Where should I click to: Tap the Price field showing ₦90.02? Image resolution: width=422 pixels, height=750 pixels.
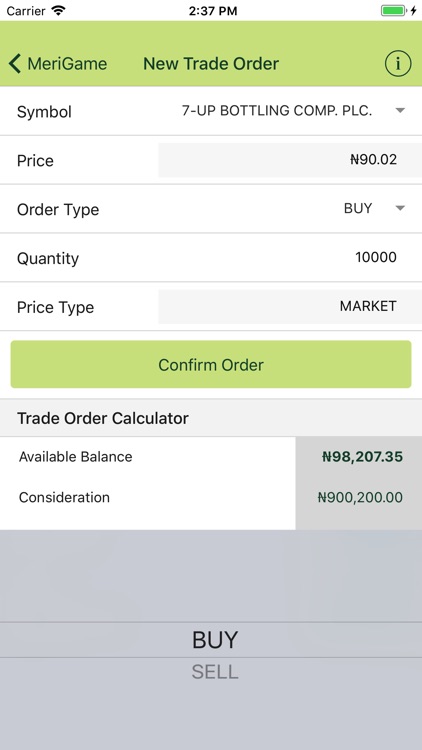point(290,160)
